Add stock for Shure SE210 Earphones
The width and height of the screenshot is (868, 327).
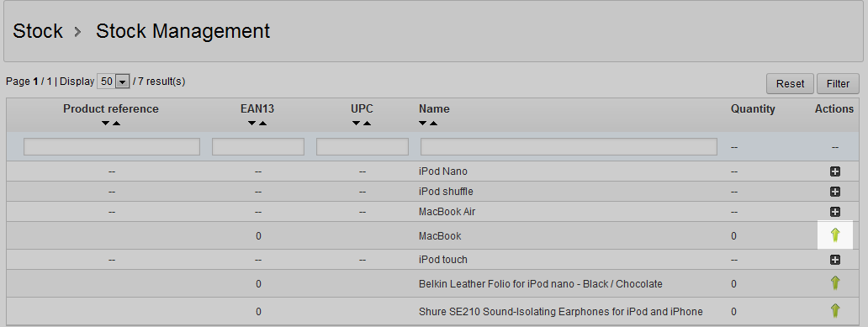pyautogui.click(x=835, y=311)
